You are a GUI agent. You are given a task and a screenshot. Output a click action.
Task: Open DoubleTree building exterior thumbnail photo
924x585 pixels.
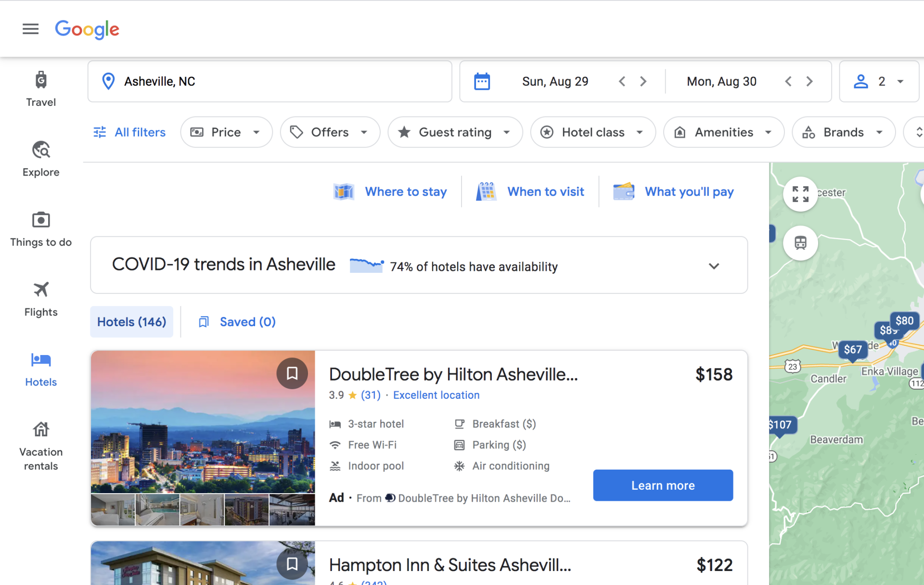click(247, 510)
